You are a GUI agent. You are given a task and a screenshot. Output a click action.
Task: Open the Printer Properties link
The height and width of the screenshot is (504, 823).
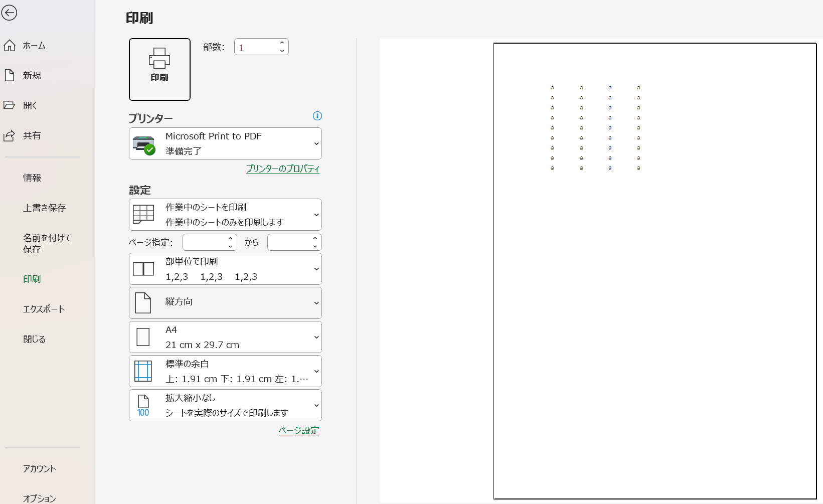(282, 169)
